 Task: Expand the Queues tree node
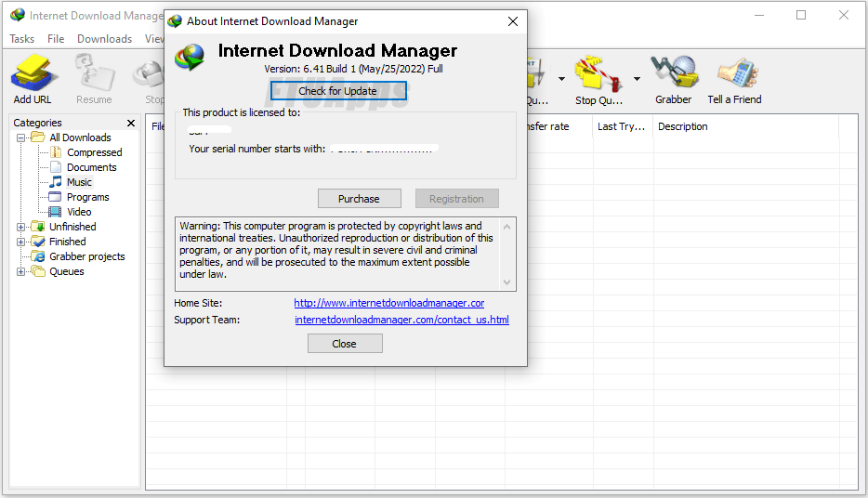[x=20, y=271]
